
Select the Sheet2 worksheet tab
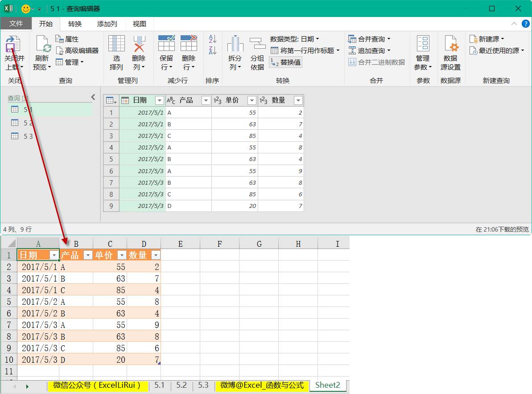pos(327,385)
